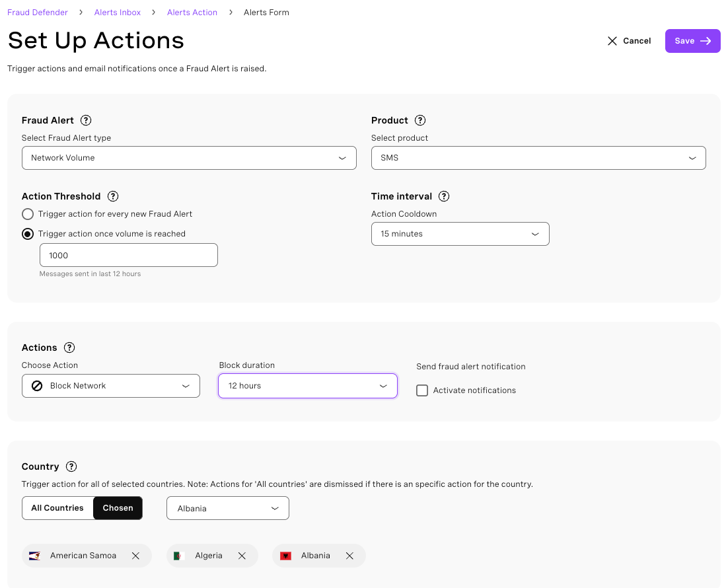
Task: Open Actions section help icon
Action: pos(69,348)
